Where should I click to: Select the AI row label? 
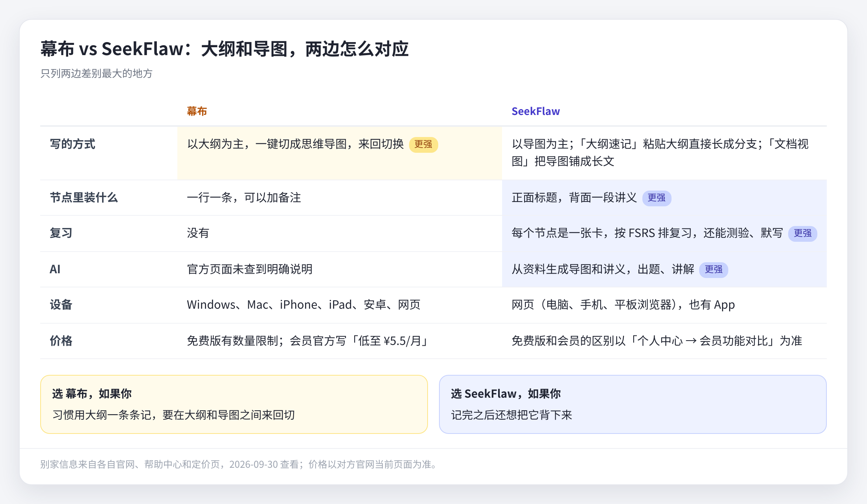coord(55,269)
